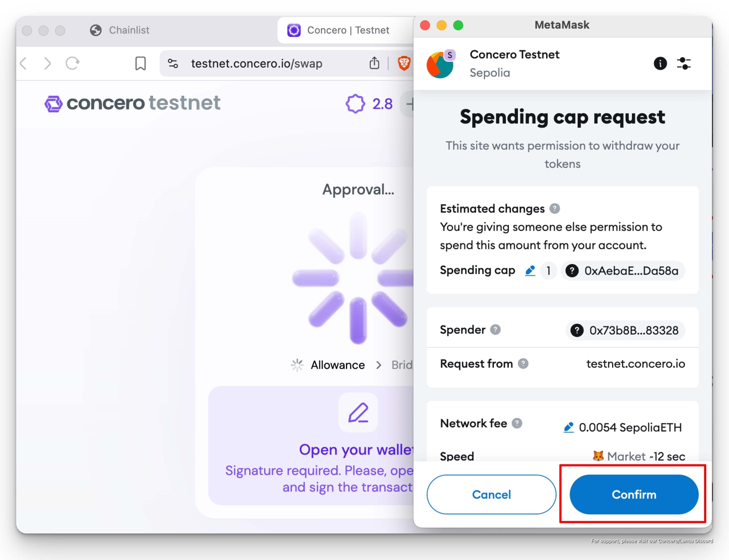Edit the spending cap pencil icon
This screenshot has width=729, height=560.
point(530,270)
